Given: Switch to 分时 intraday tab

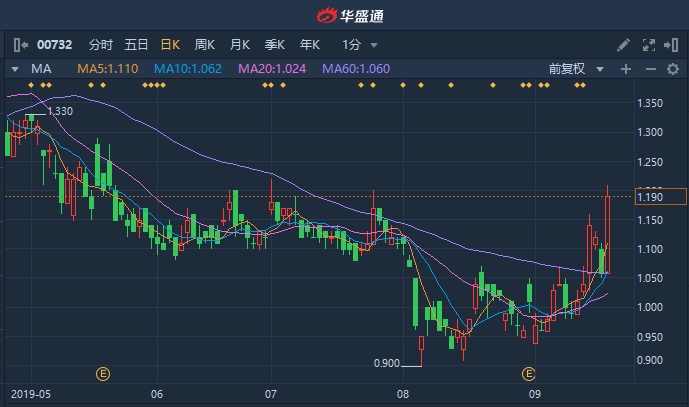Looking at the screenshot, I should (x=101, y=45).
